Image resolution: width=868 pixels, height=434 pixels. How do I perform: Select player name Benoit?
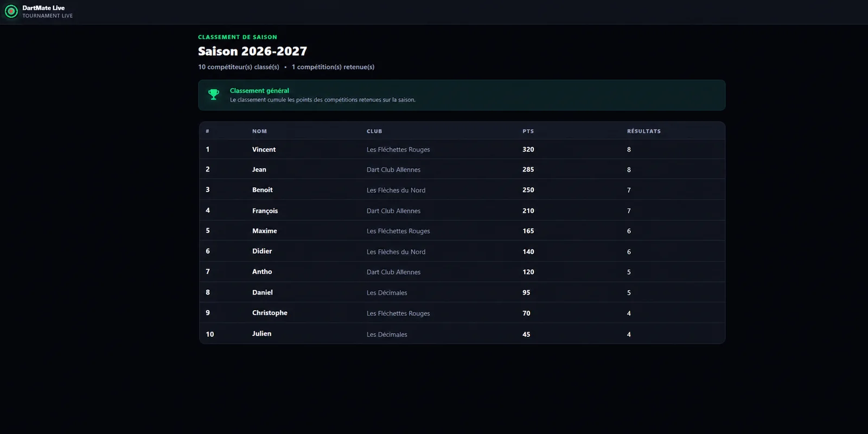point(263,190)
